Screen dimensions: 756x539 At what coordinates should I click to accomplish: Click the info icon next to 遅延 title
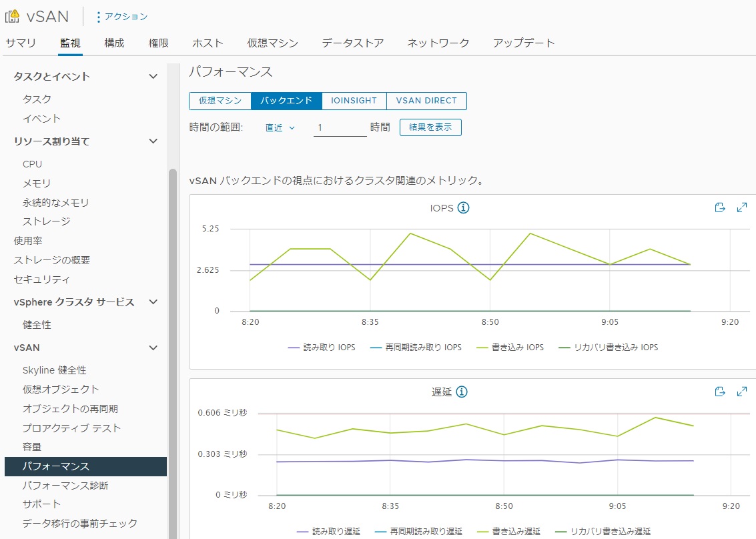(x=461, y=392)
